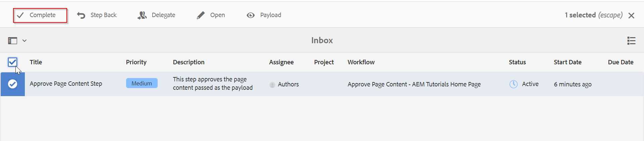Open the list view switcher icon

point(631,41)
